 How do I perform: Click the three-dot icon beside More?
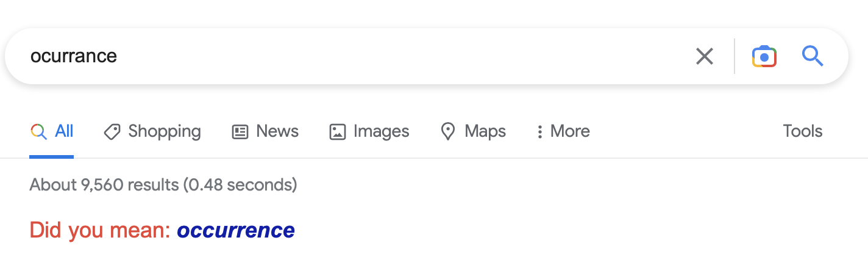pos(539,132)
